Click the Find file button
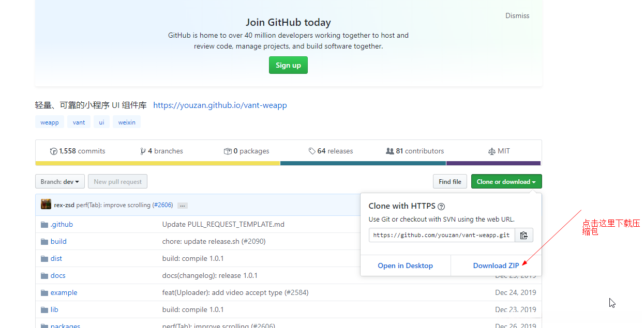Screen dimensions: 644x328 point(450,182)
